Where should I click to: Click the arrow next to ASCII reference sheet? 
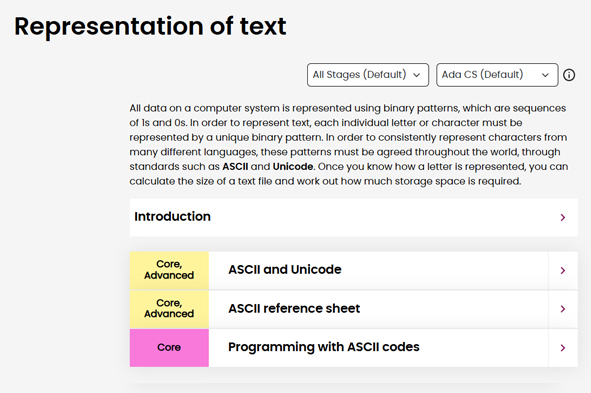coord(563,309)
